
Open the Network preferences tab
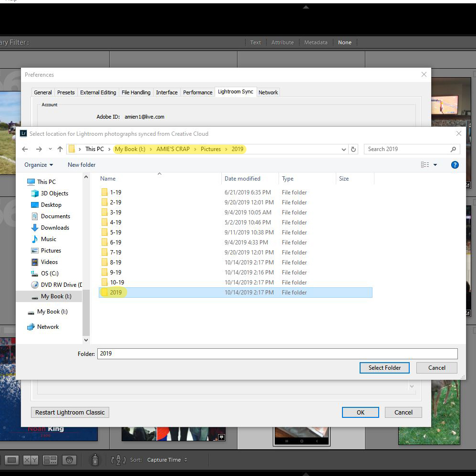click(x=268, y=92)
